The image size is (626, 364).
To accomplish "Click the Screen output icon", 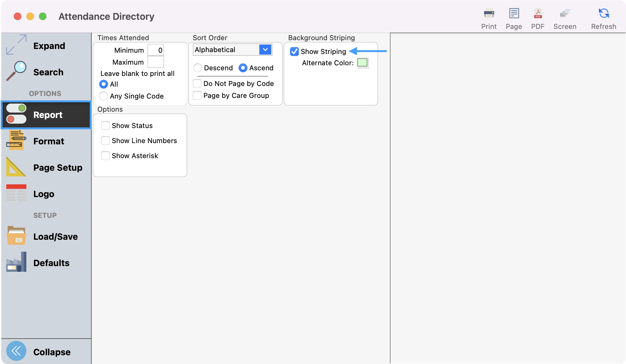I will point(564,14).
